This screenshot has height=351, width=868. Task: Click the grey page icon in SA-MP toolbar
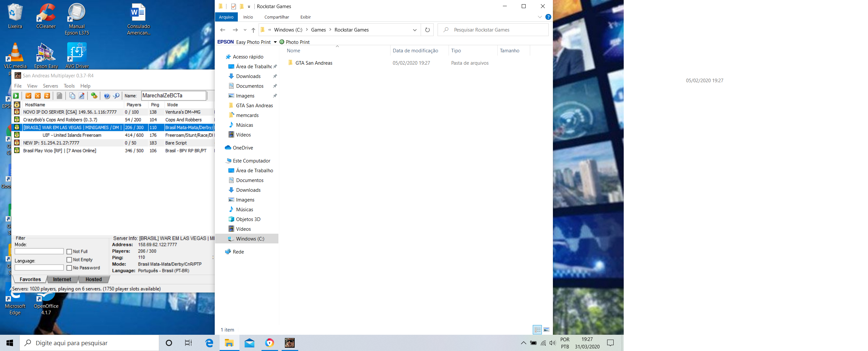[x=59, y=96]
